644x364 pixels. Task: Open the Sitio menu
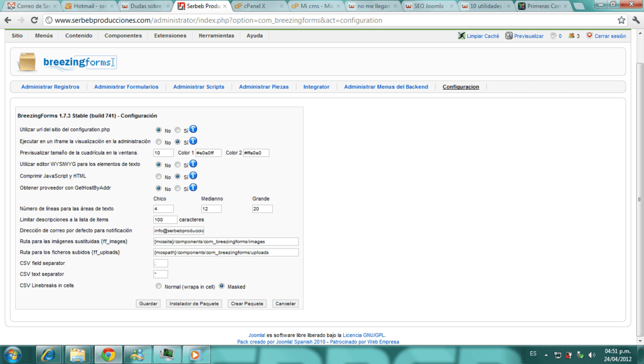pos(17,36)
